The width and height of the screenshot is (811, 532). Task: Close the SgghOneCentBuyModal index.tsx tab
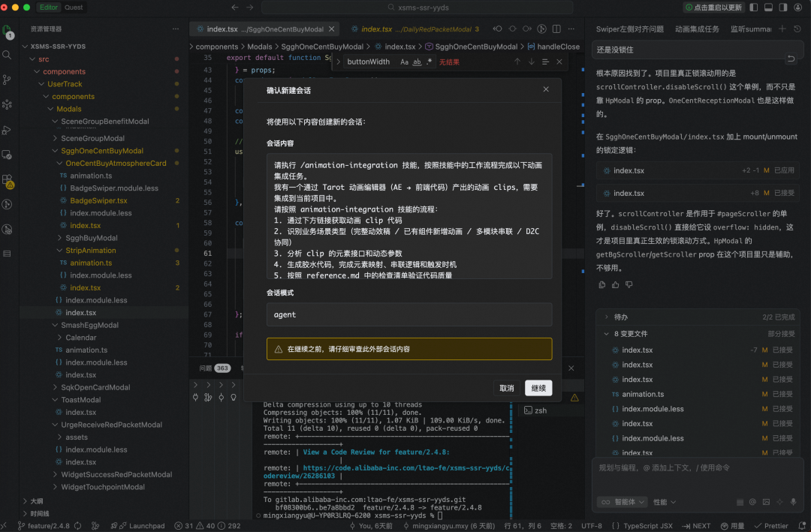click(x=332, y=29)
